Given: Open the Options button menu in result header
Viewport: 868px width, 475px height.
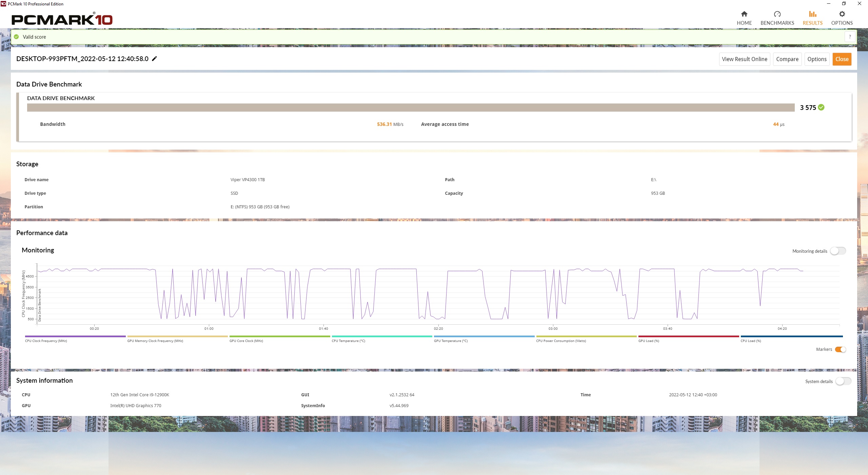Looking at the screenshot, I should pos(816,59).
